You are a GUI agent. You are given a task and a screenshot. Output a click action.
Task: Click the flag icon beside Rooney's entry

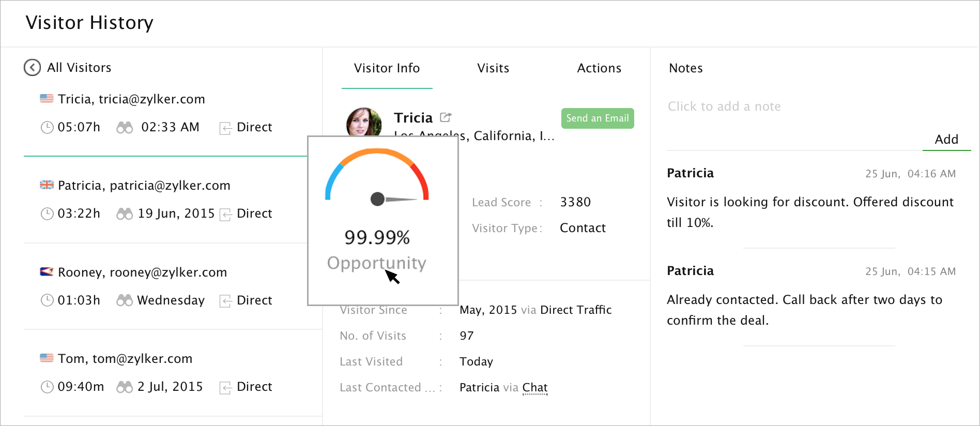[47, 271]
